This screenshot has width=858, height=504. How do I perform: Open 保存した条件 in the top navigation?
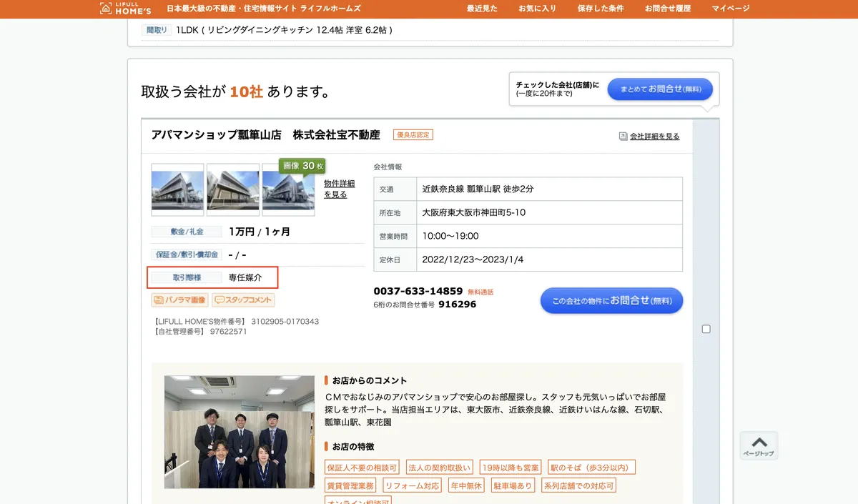coord(601,9)
